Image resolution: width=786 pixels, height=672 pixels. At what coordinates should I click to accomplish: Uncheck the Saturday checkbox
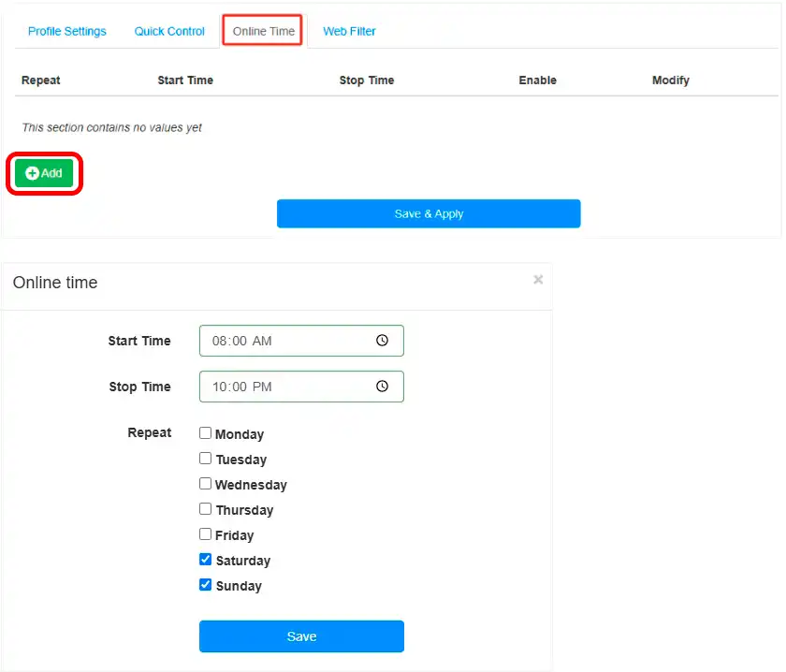(x=205, y=560)
